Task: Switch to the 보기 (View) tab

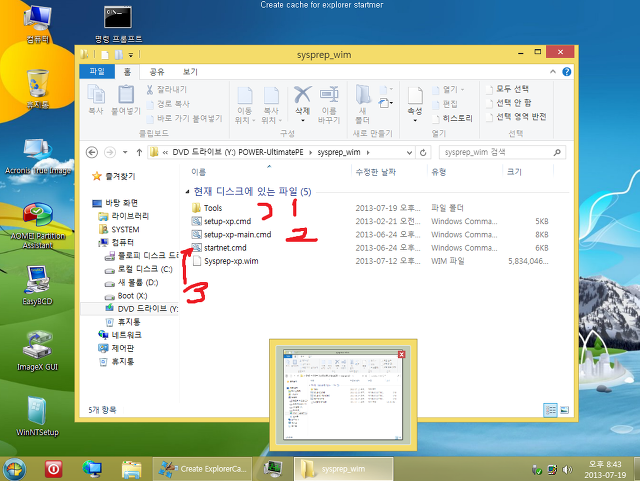Action: 190,72
